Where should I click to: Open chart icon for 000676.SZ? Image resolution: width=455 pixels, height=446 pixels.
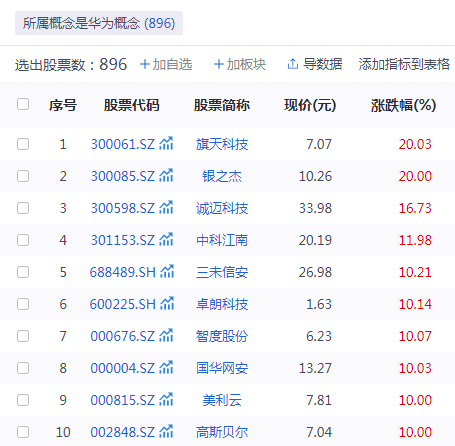pos(166,336)
